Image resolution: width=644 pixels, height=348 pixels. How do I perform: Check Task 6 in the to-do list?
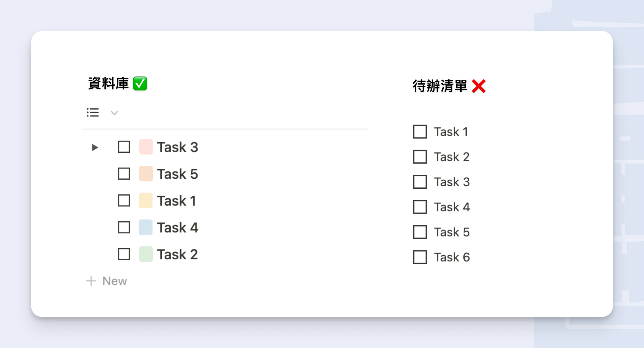coord(420,257)
